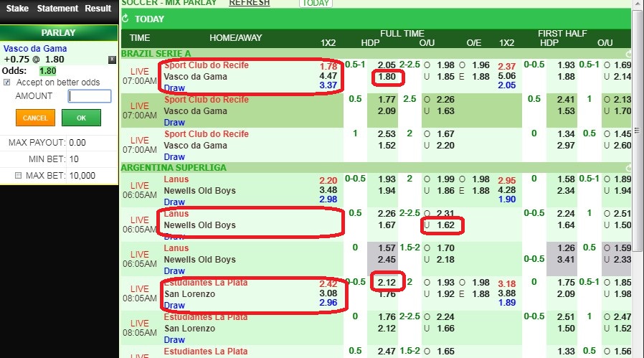Pick draw odds 2.96
The image size is (644, 358).
pyautogui.click(x=328, y=303)
